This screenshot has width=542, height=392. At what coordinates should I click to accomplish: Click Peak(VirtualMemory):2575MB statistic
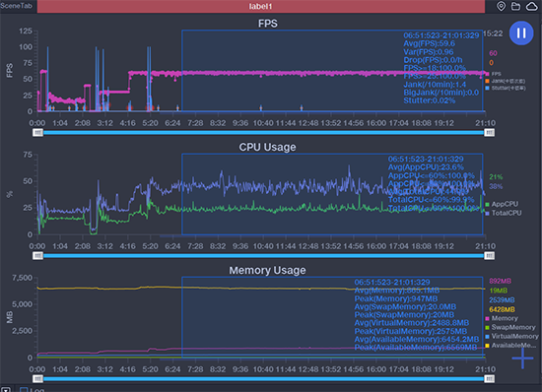pos(411,331)
